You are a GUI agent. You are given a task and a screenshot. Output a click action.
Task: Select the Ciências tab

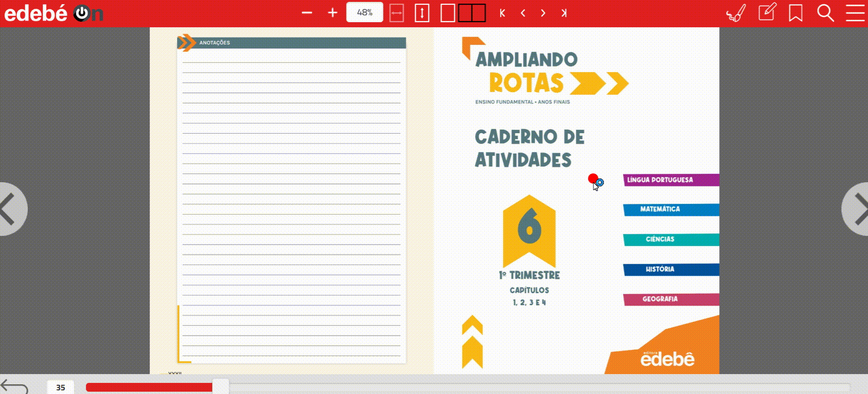671,240
